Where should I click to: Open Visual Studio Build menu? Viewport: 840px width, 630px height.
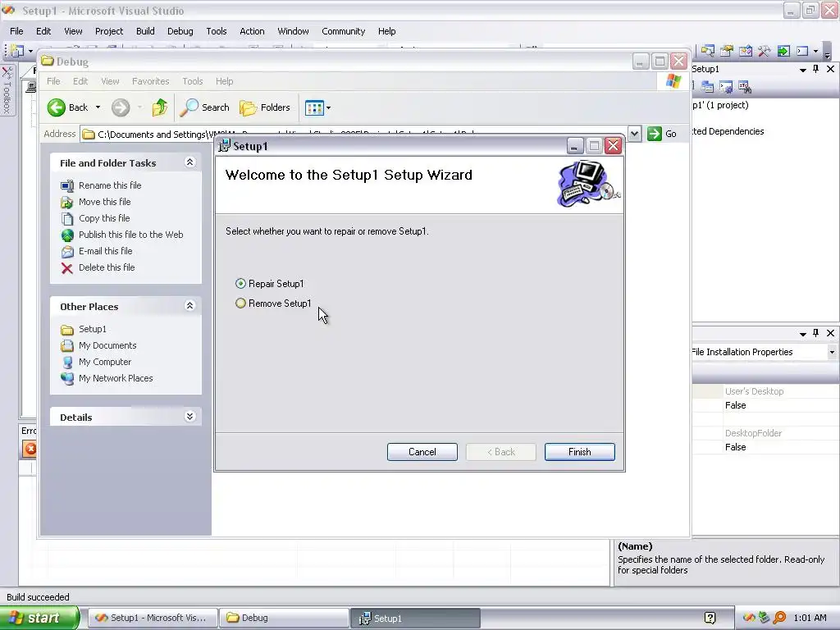145,31
